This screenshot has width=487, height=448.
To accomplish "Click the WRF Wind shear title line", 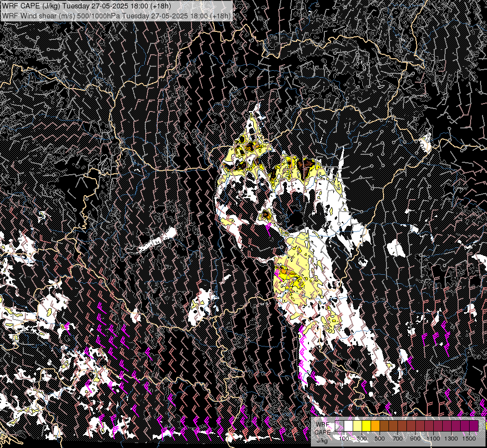I will [x=116, y=15].
